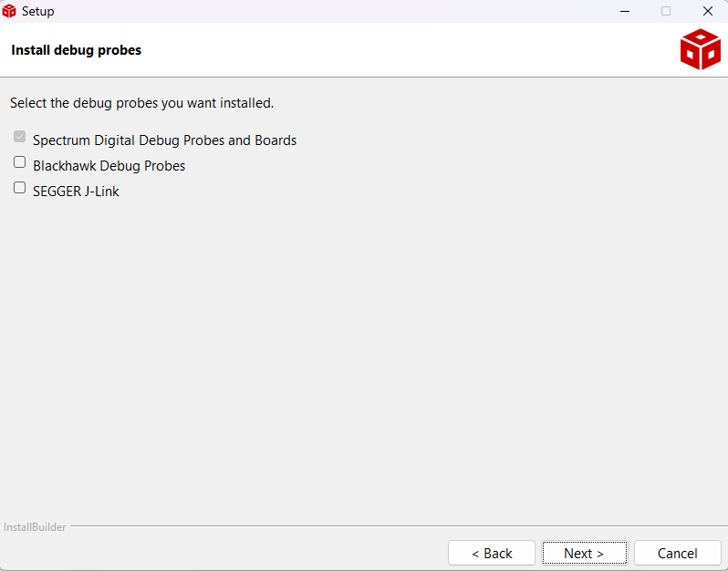Enable the Blackhawk Debug Probes checkbox
Screen dimensions: 728x571
19,162
